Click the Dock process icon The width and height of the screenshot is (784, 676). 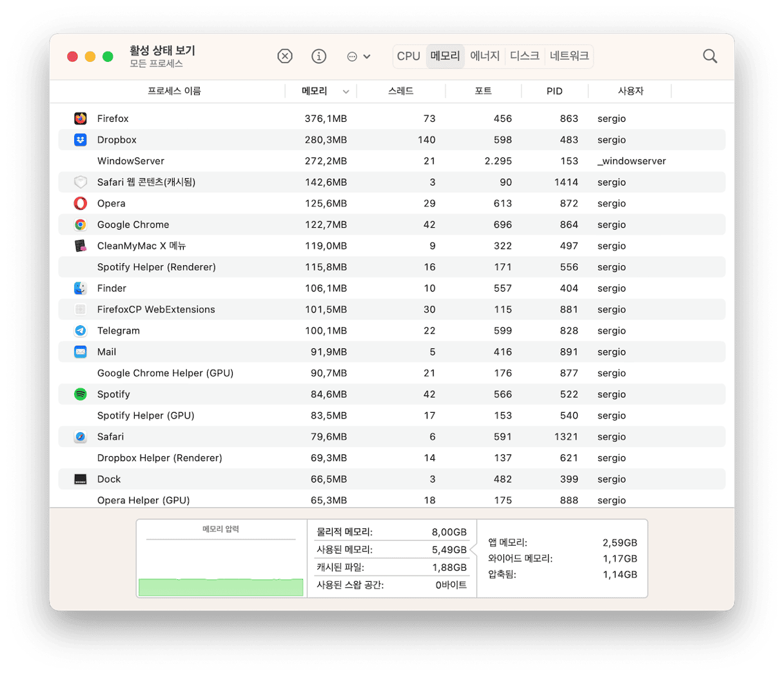point(80,479)
